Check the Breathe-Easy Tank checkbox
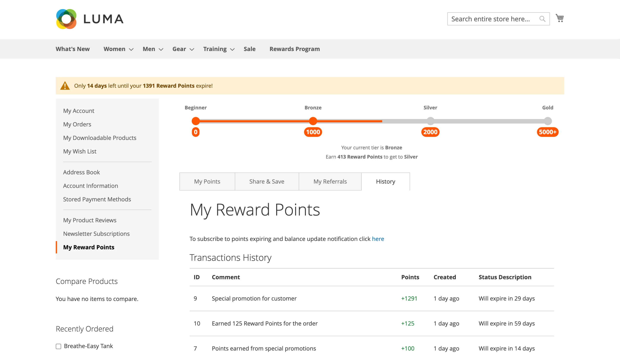620x364 pixels. pos(58,346)
